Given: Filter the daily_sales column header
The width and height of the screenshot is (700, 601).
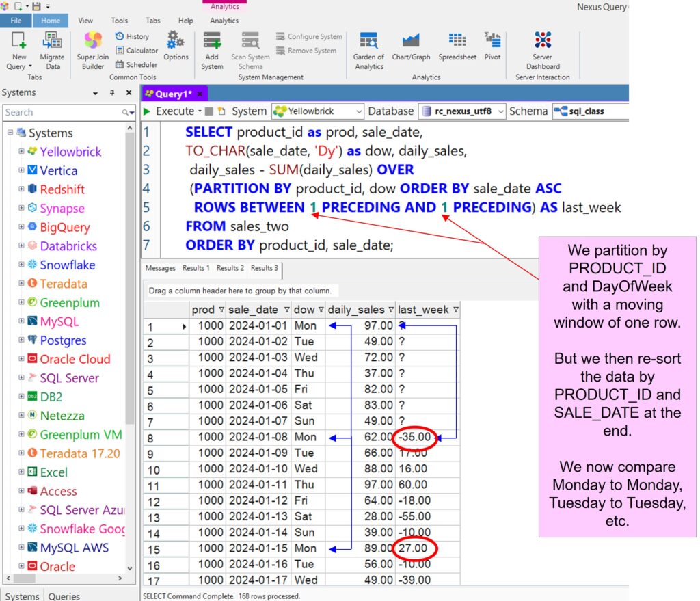Looking at the screenshot, I should 392,310.
